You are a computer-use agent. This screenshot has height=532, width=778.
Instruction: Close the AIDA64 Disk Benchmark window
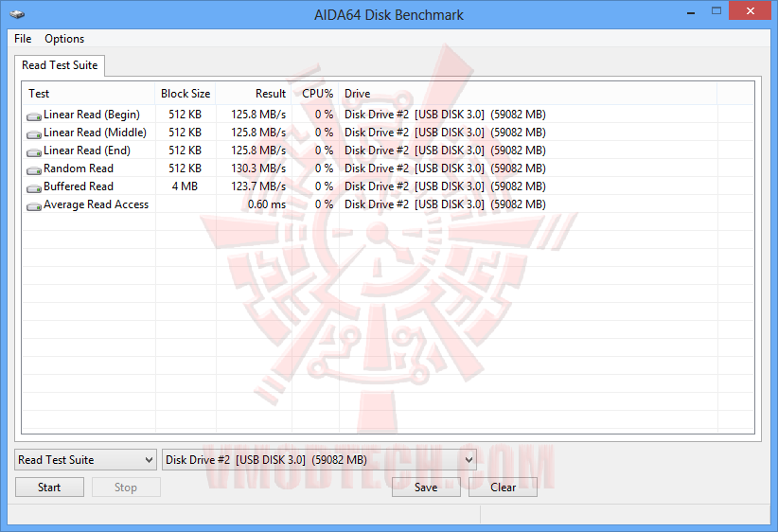[750, 11]
